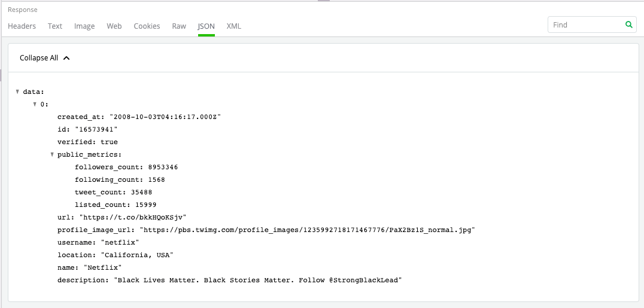Click listed_count value 15999
Image resolution: width=644 pixels, height=308 pixels.
146,205
